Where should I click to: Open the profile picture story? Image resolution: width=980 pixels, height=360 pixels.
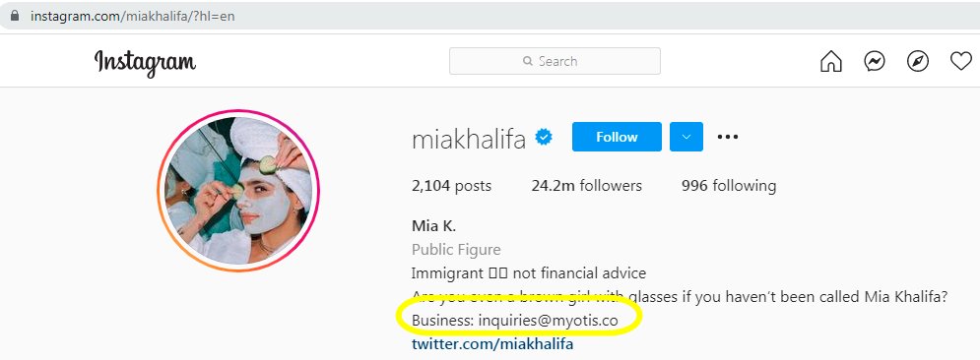coord(238,191)
